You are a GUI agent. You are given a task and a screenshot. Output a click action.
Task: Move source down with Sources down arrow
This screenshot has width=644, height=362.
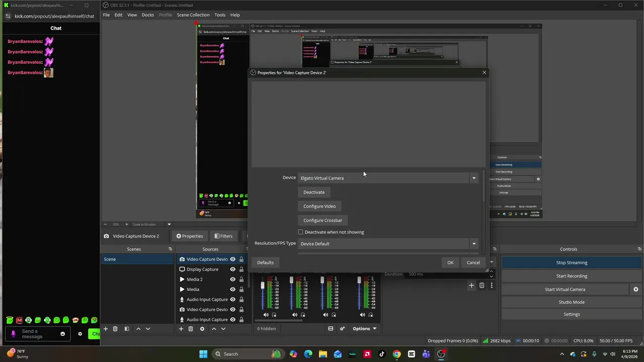(223, 329)
